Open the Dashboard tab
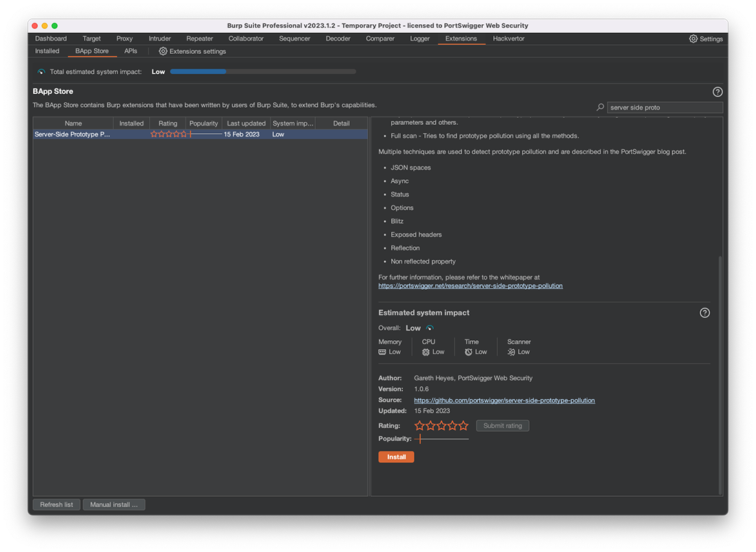The image size is (756, 552). pos(50,39)
